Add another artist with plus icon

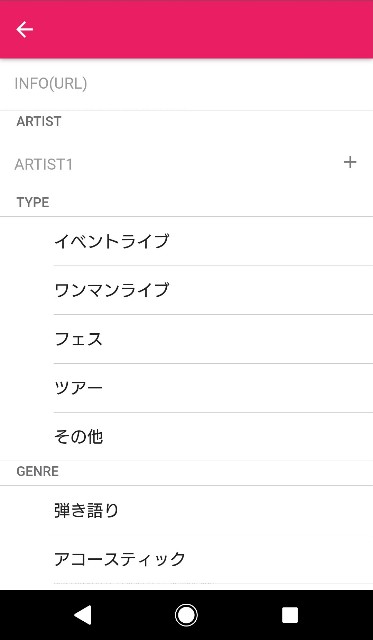pos(350,162)
